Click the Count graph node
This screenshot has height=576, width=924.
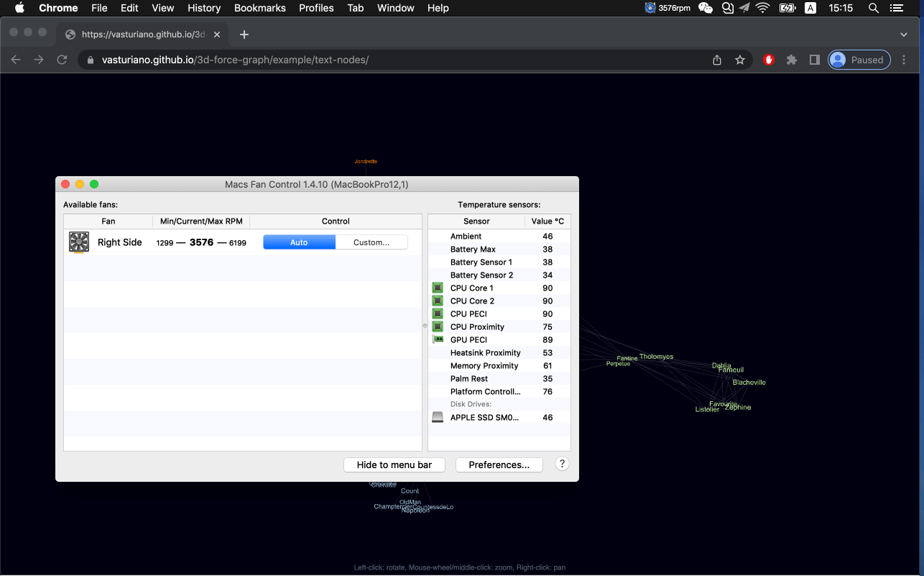pyautogui.click(x=410, y=491)
